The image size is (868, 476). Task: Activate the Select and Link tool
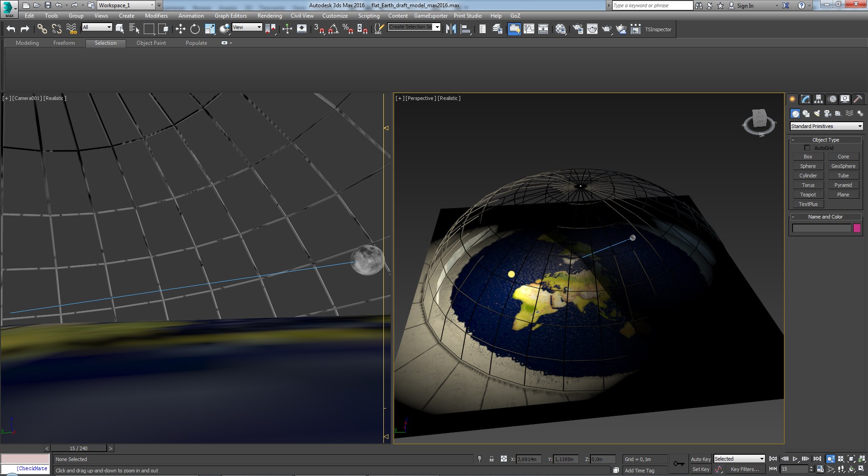click(x=42, y=29)
